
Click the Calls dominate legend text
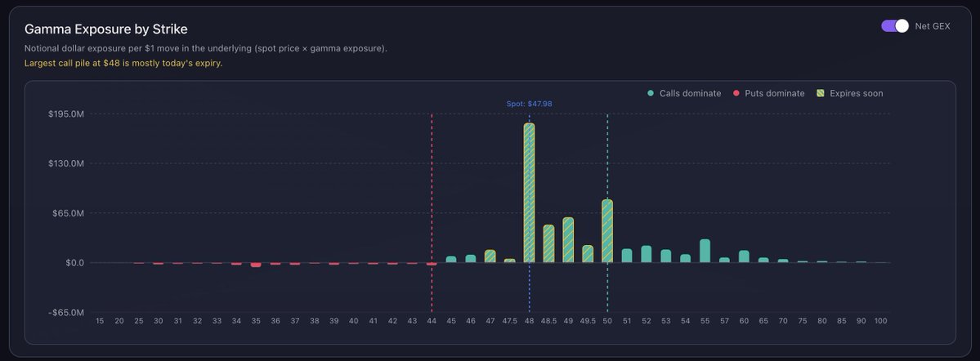[x=690, y=94]
